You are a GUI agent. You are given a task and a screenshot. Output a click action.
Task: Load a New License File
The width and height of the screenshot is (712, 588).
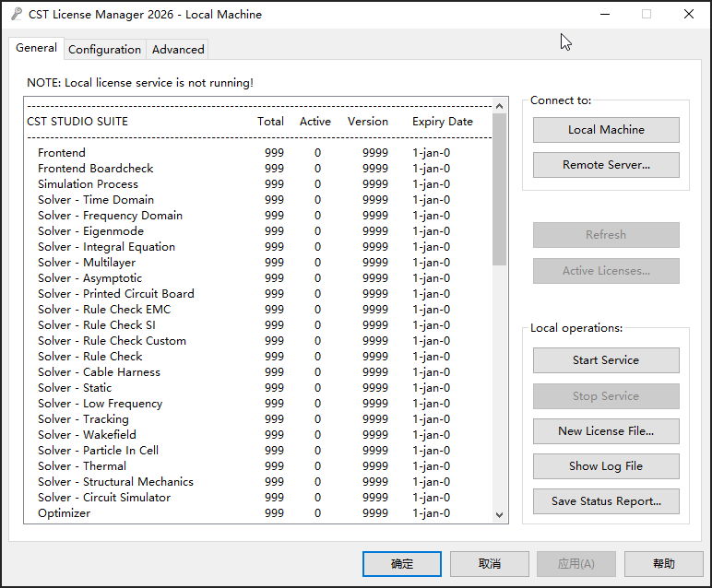pos(606,431)
